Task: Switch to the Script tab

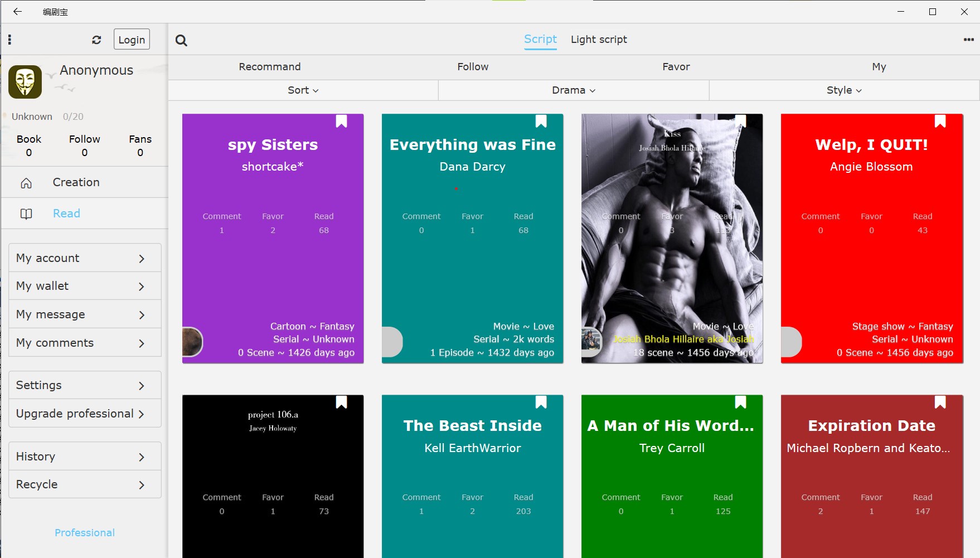Action: point(540,39)
